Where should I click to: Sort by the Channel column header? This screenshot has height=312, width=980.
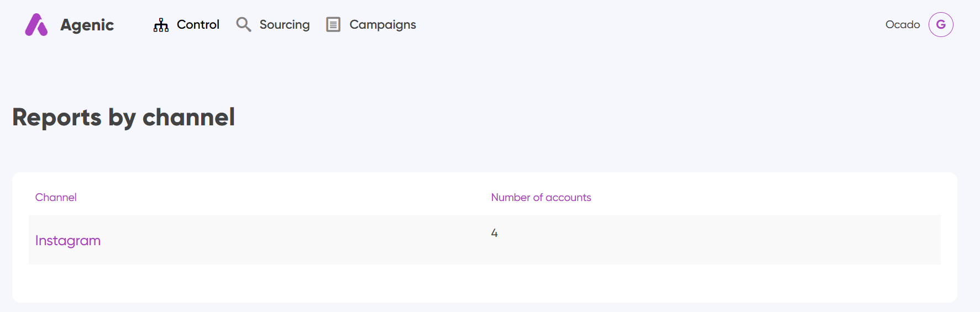[x=56, y=198]
